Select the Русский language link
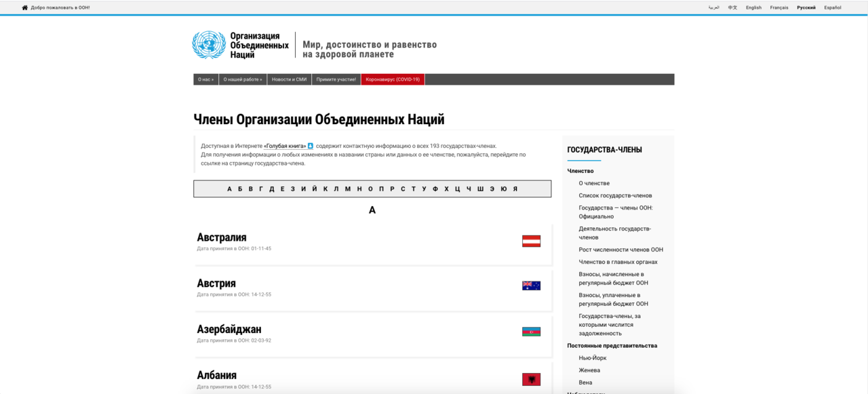The image size is (868, 394). click(806, 7)
